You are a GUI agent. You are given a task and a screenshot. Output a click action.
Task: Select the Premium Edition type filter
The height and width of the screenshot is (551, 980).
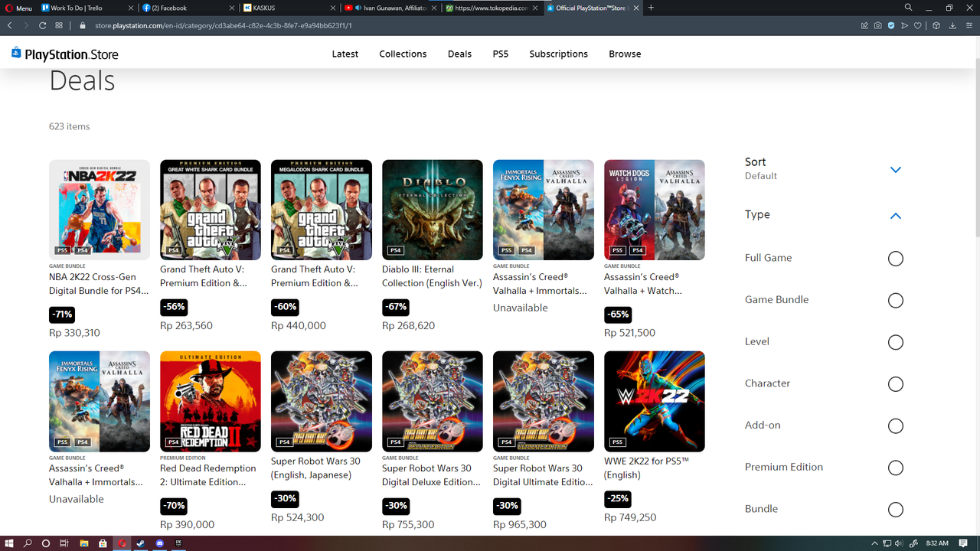[896, 468]
